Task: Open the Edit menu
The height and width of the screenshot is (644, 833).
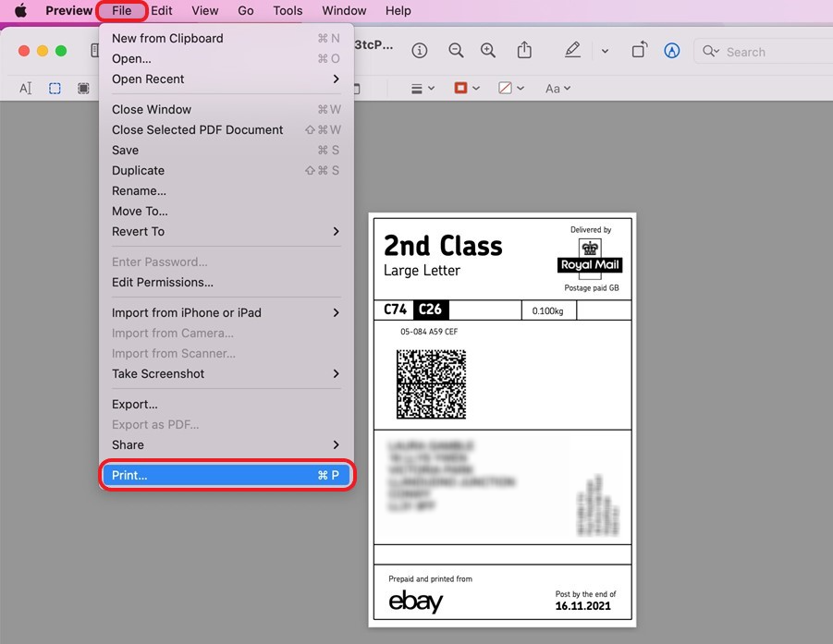Action: point(162,10)
